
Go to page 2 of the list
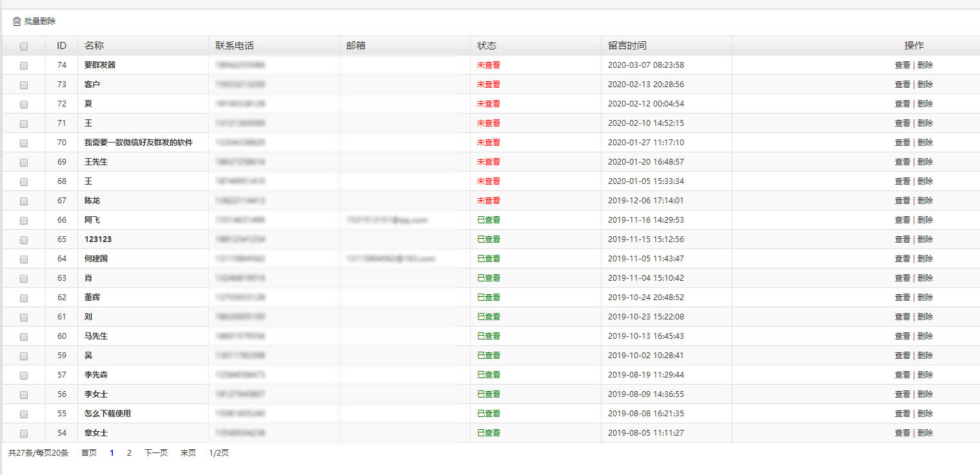(129, 453)
